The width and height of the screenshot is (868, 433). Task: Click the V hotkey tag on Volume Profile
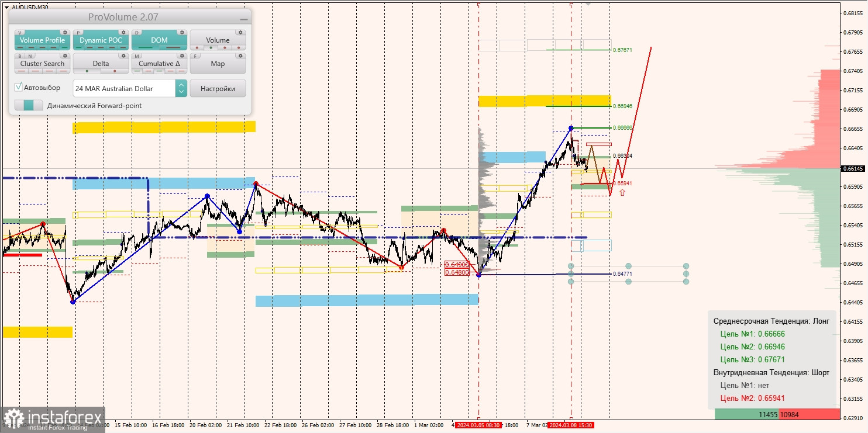20,33
